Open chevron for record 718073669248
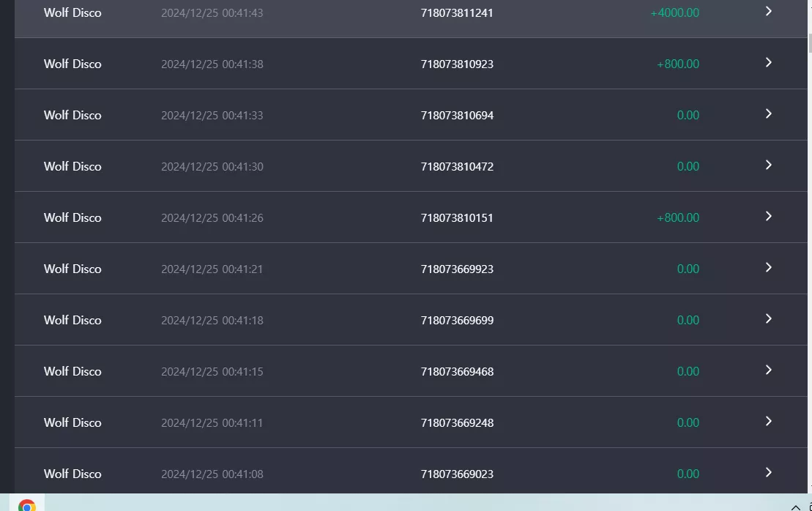This screenshot has width=812, height=511. coord(769,422)
